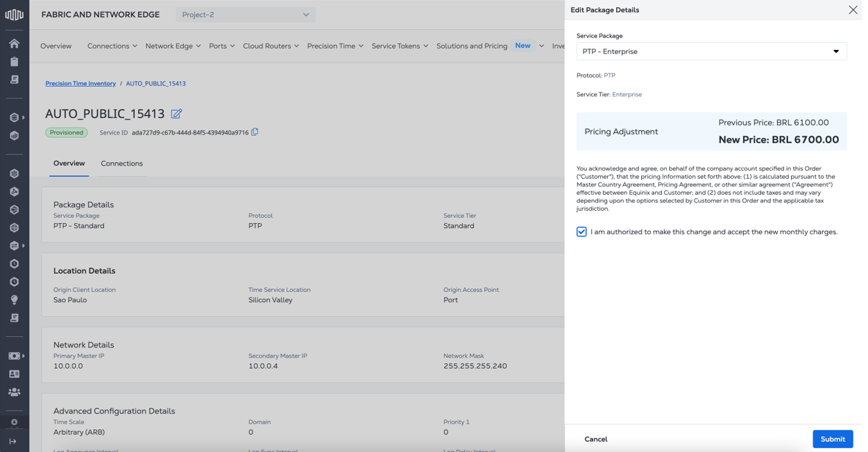This screenshot has height=452, width=868.
Task: Click the chevron next to New
Action: 541,46
